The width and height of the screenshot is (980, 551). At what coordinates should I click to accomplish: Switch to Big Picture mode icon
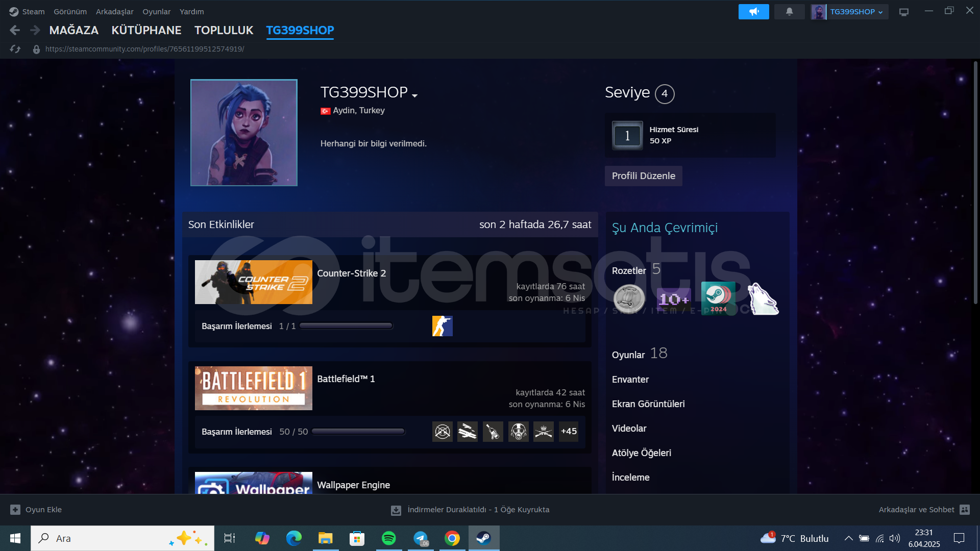pos(904,11)
